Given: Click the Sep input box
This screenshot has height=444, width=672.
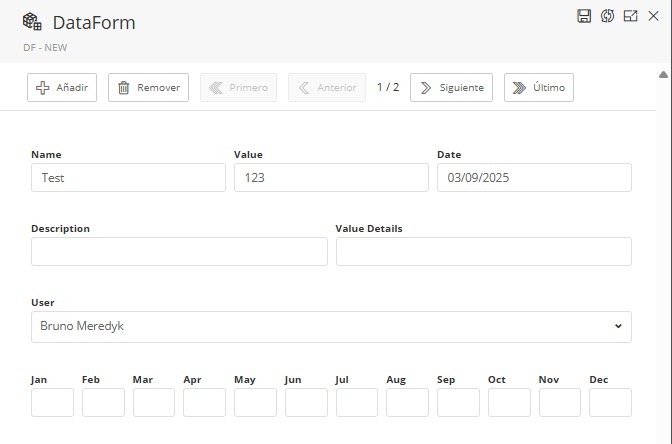Looking at the screenshot, I should coord(459,402).
